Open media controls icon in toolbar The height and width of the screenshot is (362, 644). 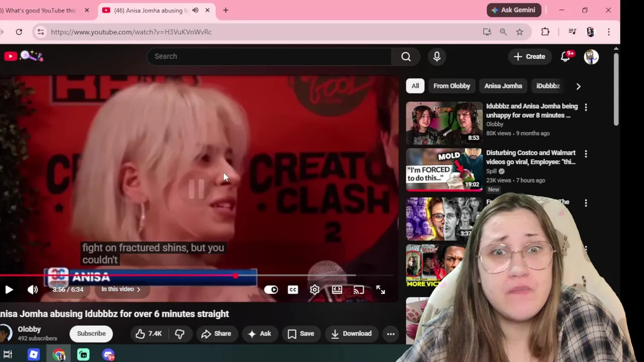[x=572, y=32]
